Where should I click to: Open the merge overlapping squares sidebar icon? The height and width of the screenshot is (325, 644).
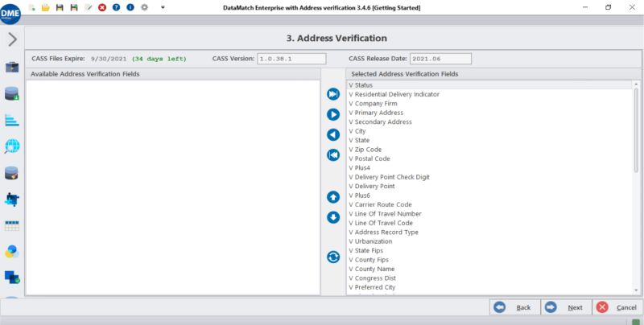[x=12, y=278]
